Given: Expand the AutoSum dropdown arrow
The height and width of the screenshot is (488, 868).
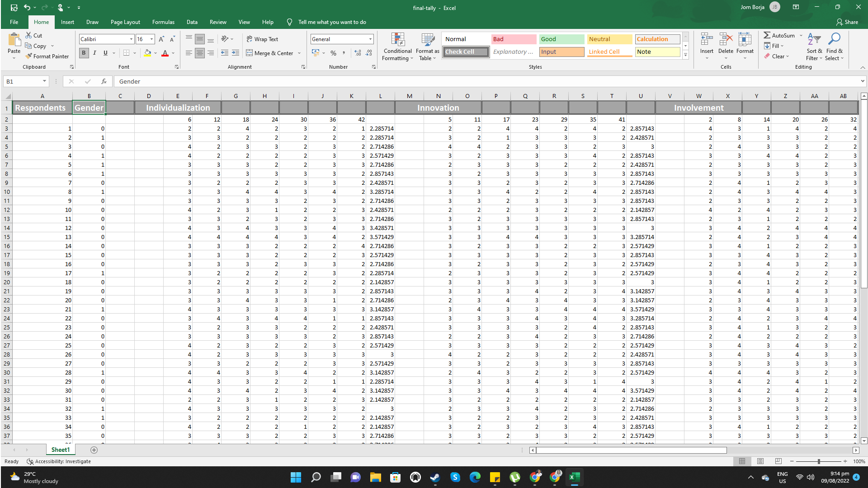Looking at the screenshot, I should coord(801,35).
